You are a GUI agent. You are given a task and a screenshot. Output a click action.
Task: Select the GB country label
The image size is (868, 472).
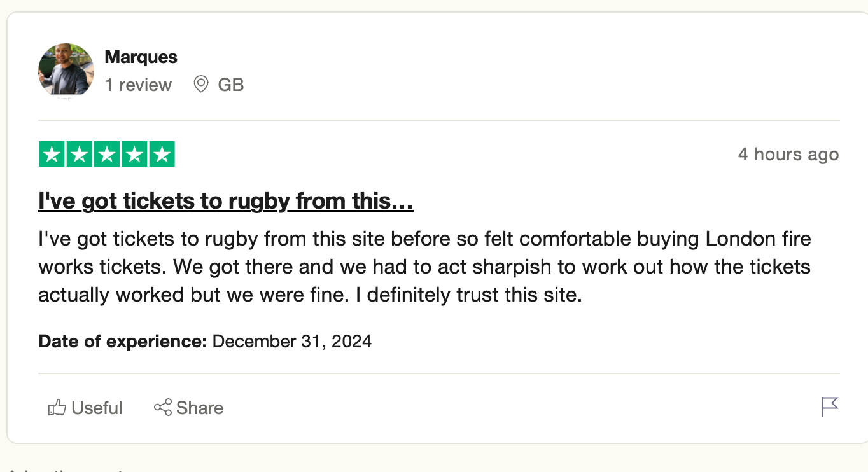pyautogui.click(x=231, y=85)
